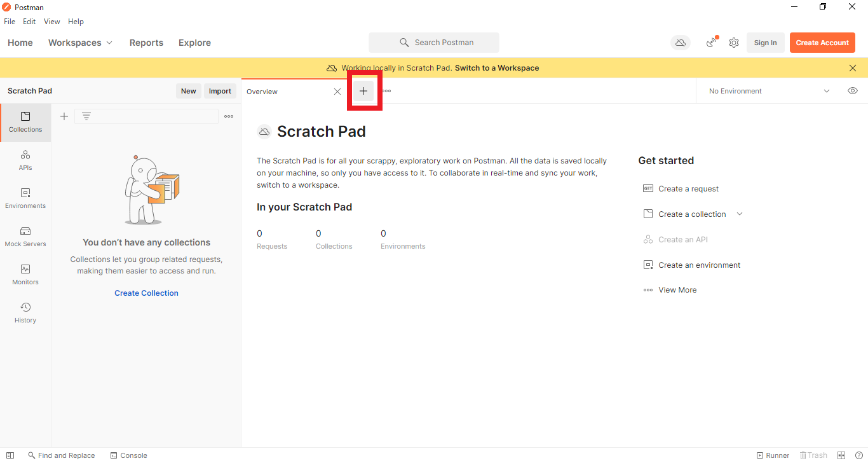Open the Console from the status bar

pyautogui.click(x=129, y=455)
